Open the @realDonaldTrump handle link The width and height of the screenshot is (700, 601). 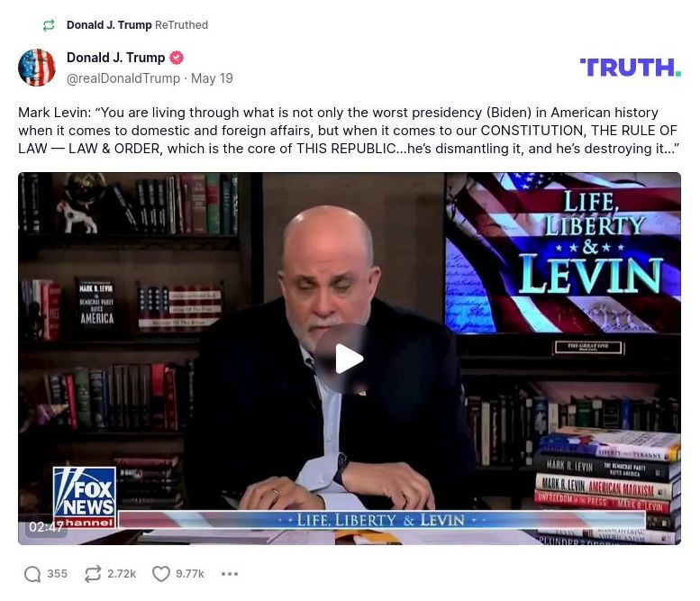tap(123, 78)
